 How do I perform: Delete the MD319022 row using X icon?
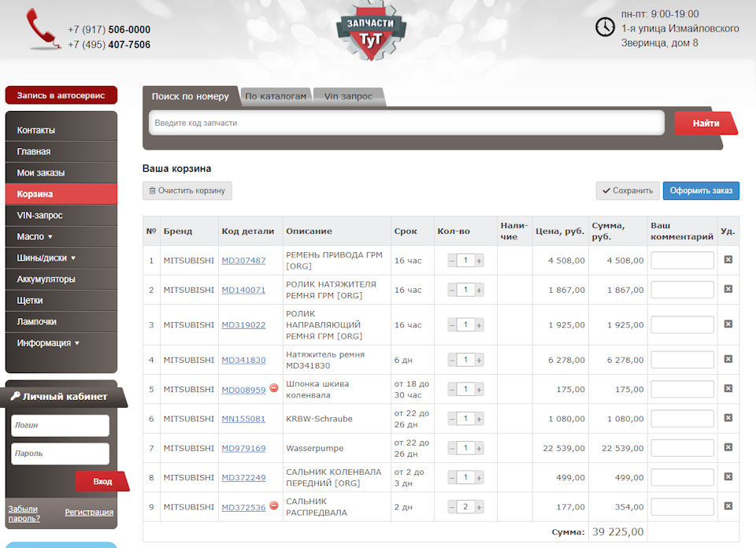tap(728, 324)
